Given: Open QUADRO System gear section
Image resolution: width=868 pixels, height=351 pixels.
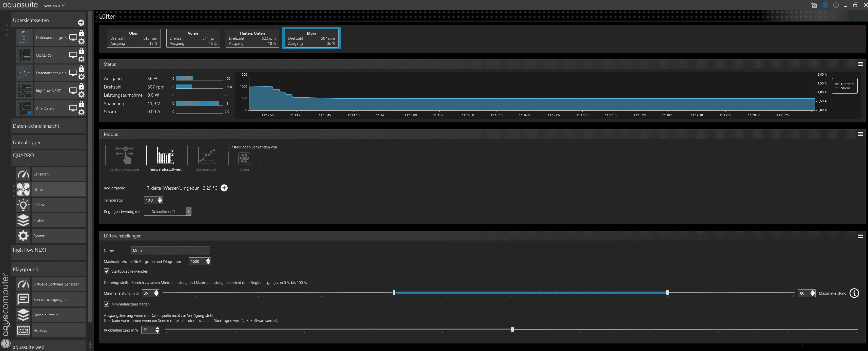Looking at the screenshot, I should [51, 236].
